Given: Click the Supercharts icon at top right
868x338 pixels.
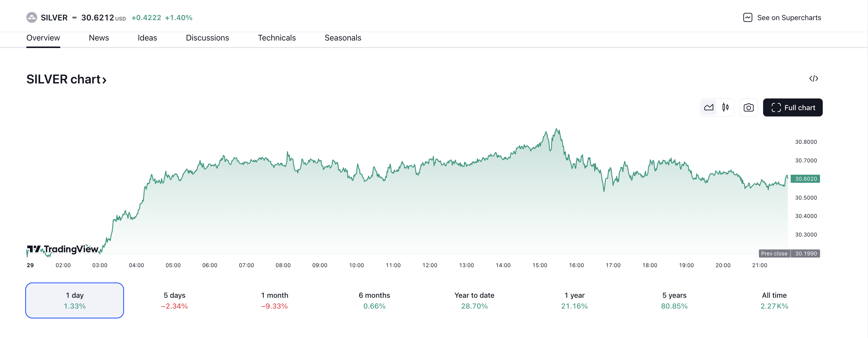Looking at the screenshot, I should (748, 17).
